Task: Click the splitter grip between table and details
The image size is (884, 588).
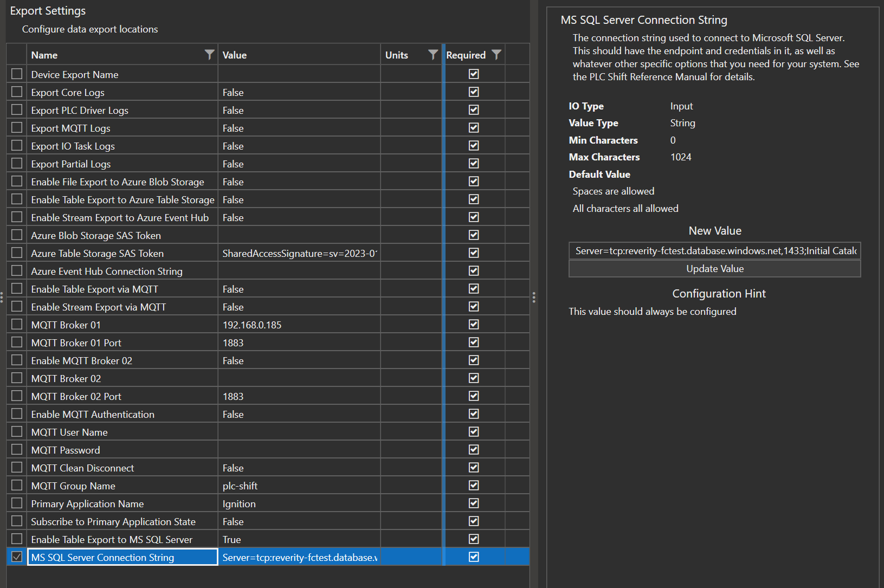Action: 534,297
